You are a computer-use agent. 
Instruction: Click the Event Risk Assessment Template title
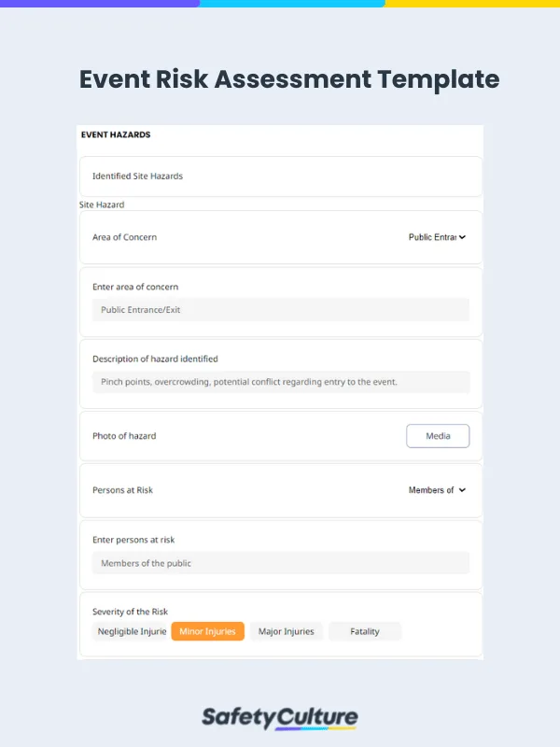288,80
